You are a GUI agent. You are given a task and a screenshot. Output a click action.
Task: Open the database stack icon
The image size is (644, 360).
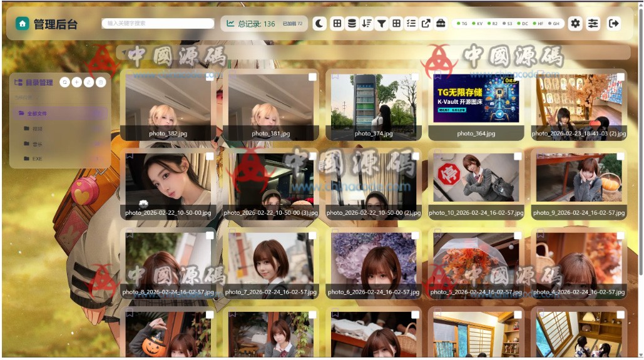pyautogui.click(x=352, y=23)
